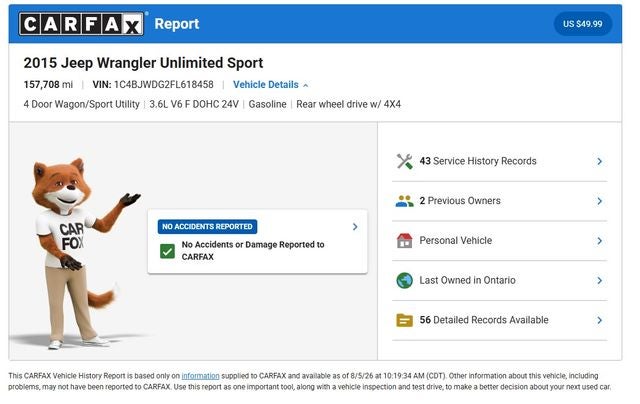The height and width of the screenshot is (404, 640).
Task: Click the 157,708 mi mileage text
Action: [48, 84]
